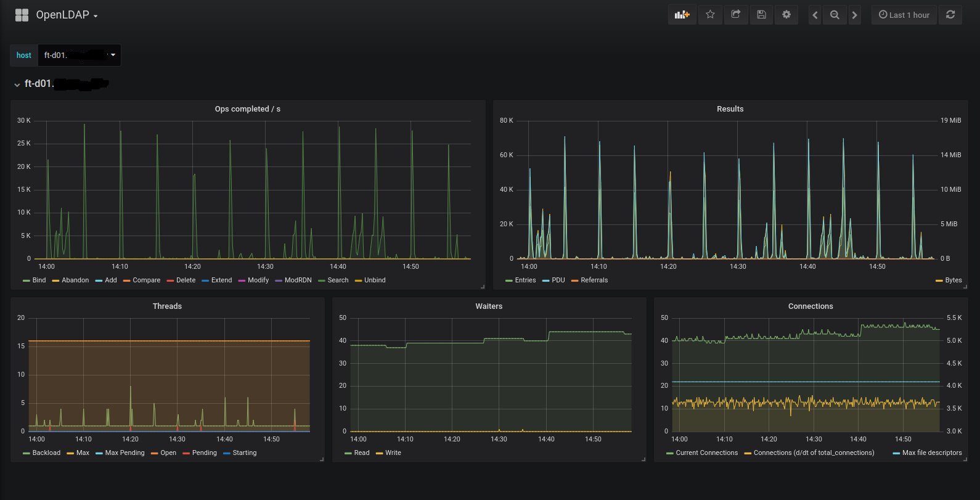Shift time range forward with right arrow

click(x=854, y=15)
